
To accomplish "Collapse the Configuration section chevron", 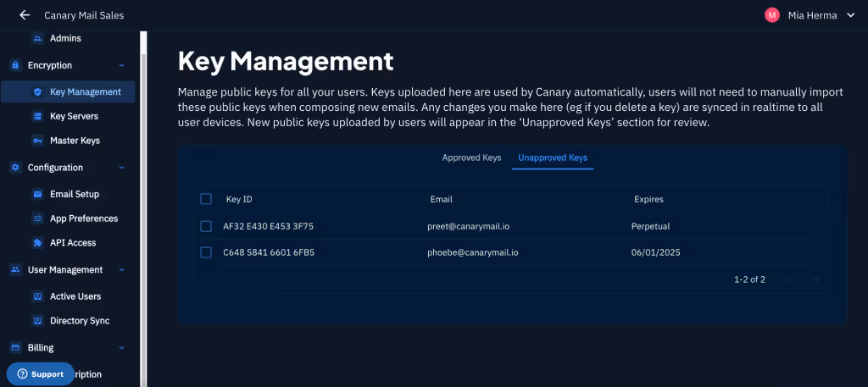I will click(x=122, y=168).
